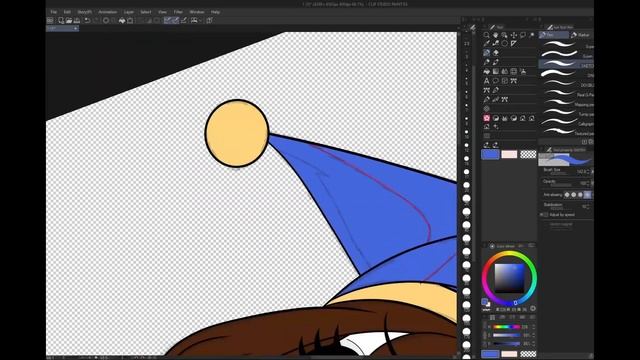This screenshot has width=640, height=360.
Task: Open the Filter menu
Action: click(178, 12)
